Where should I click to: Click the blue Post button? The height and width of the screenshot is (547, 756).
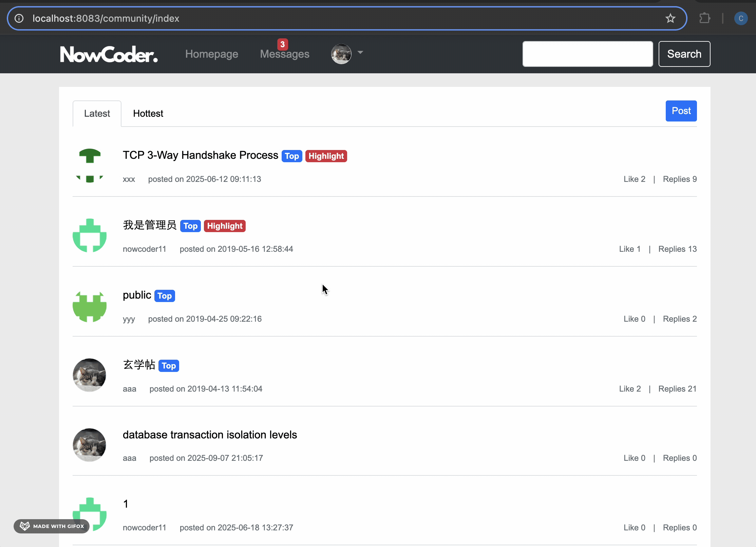click(681, 111)
